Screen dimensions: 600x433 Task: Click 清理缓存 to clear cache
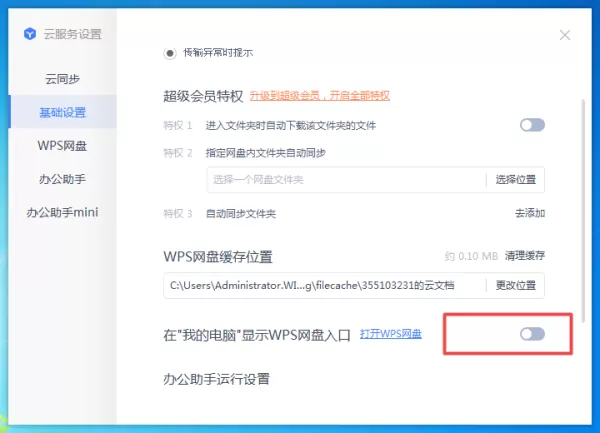[x=525, y=256]
